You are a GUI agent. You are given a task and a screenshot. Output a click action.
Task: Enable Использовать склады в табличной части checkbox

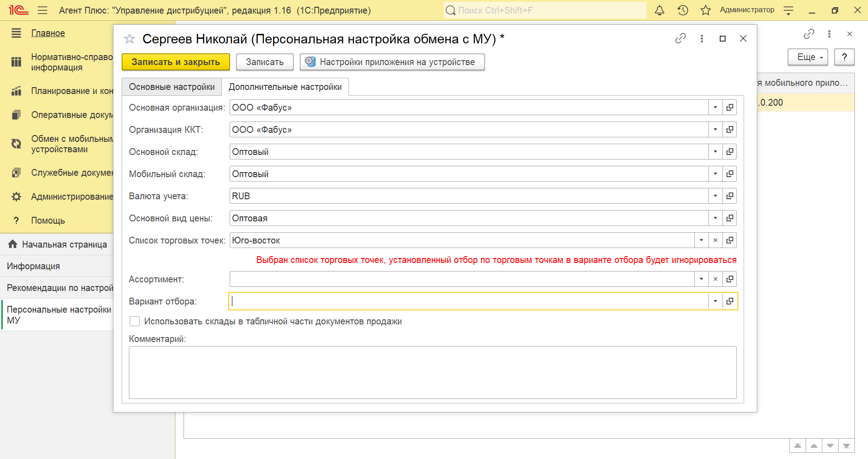(x=135, y=321)
